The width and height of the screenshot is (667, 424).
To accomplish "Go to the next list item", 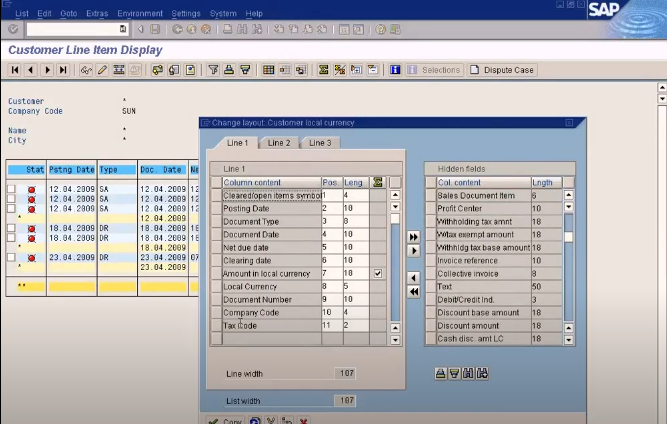I will click(x=47, y=70).
